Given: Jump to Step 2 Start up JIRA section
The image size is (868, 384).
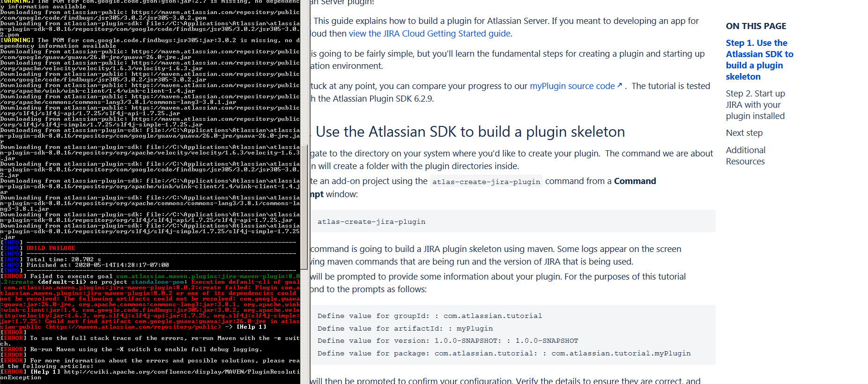Looking at the screenshot, I should click(755, 104).
